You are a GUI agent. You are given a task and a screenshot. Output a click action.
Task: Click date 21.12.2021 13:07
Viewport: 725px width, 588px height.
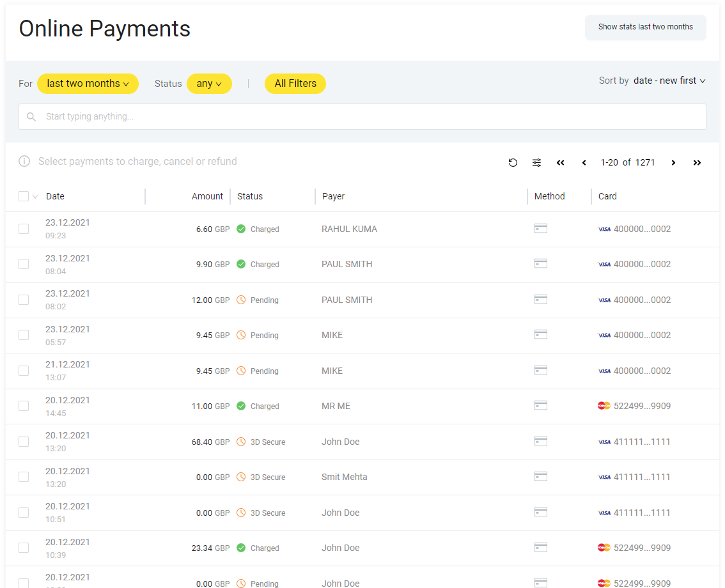point(68,371)
